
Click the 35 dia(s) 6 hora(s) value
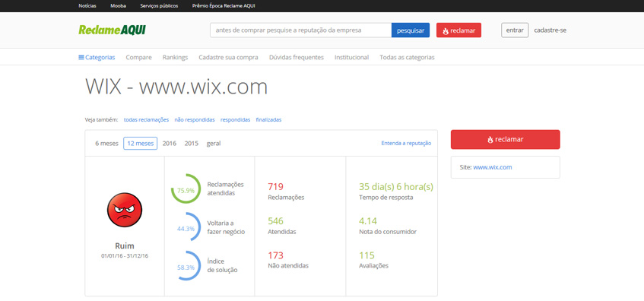pos(396,187)
